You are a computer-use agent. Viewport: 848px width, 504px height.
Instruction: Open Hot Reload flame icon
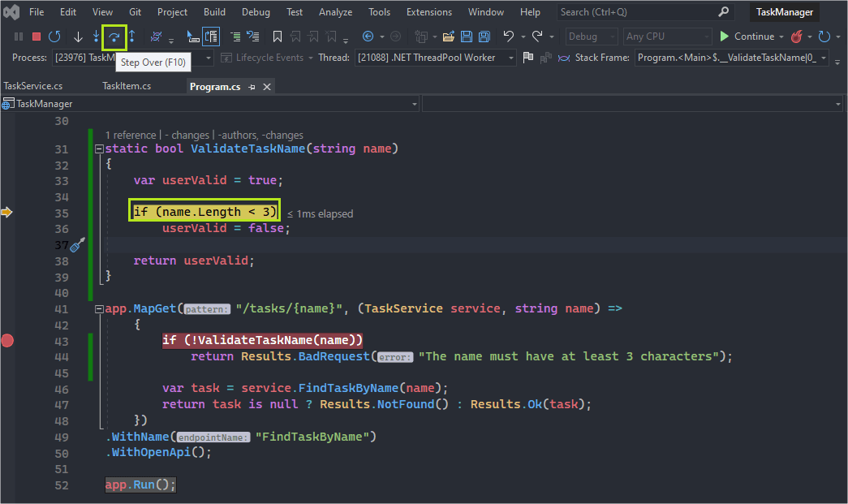pos(796,37)
